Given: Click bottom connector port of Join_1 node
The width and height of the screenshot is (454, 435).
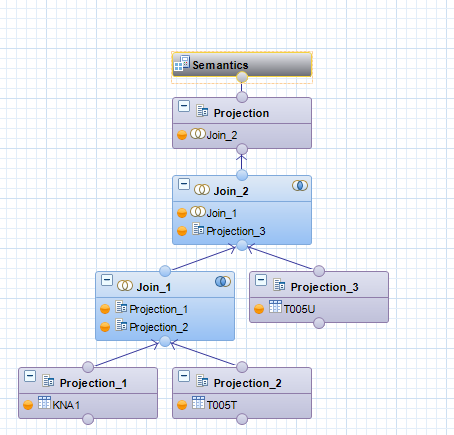Looking at the screenshot, I should coord(165,341).
